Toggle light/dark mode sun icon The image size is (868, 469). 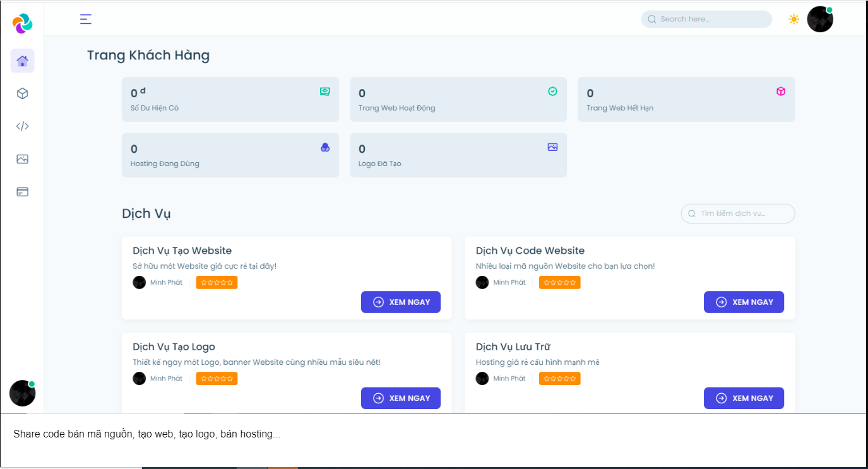click(794, 19)
